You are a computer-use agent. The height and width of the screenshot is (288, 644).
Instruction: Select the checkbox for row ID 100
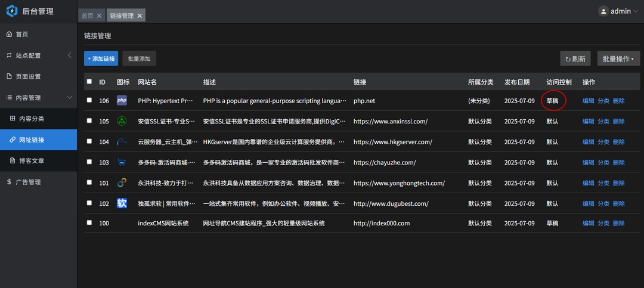coord(89,222)
